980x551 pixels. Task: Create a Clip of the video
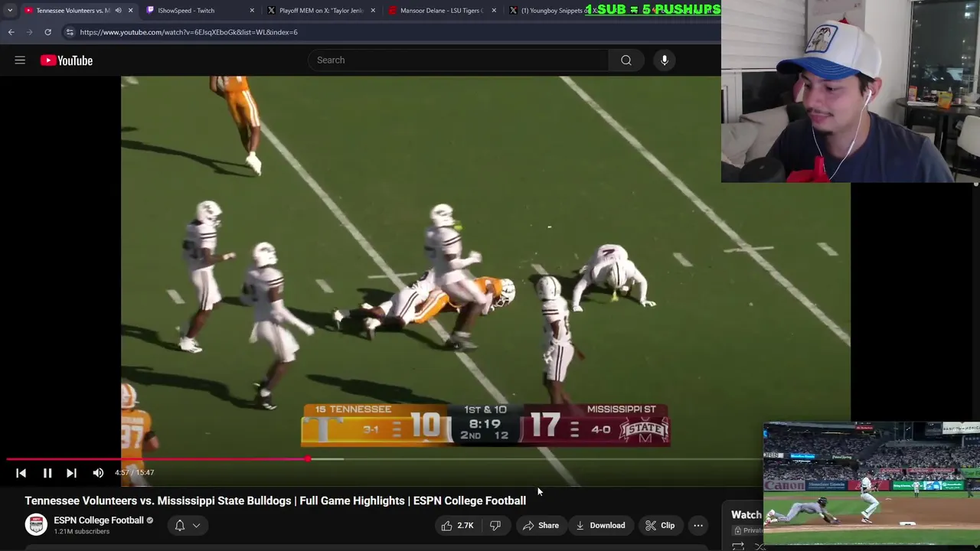click(660, 525)
